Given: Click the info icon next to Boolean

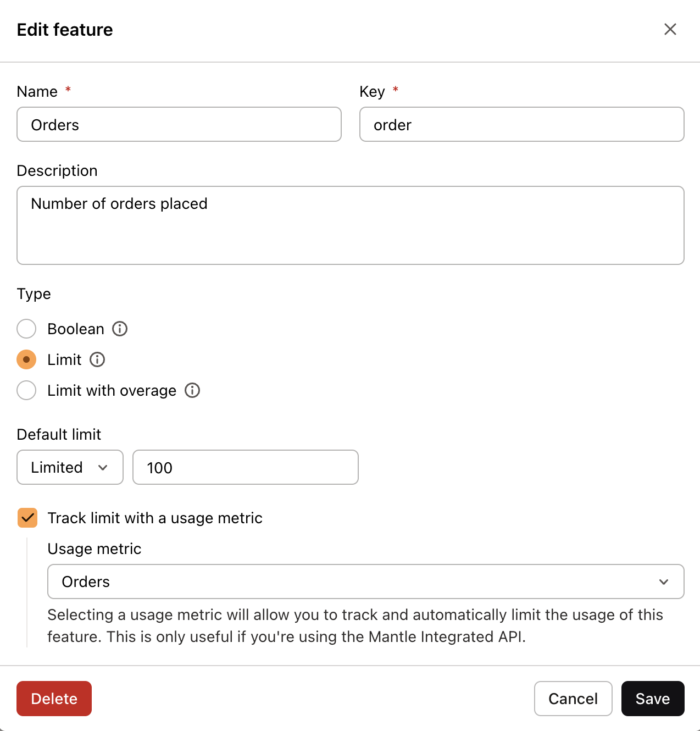Looking at the screenshot, I should click(120, 329).
